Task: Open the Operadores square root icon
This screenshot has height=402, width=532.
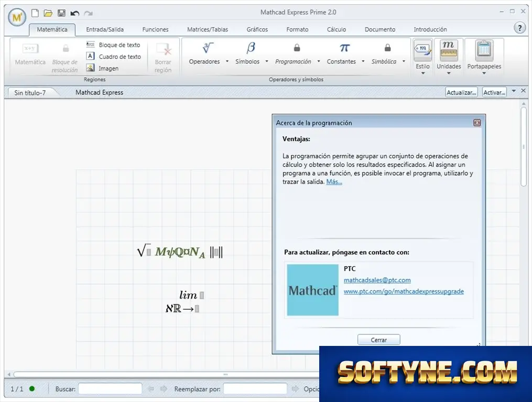Action: coord(208,48)
